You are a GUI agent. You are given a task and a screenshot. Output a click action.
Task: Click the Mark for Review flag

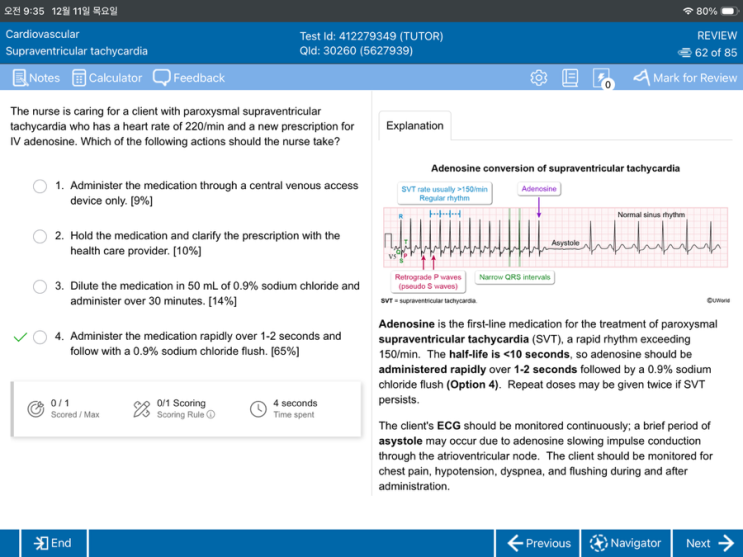pos(685,78)
